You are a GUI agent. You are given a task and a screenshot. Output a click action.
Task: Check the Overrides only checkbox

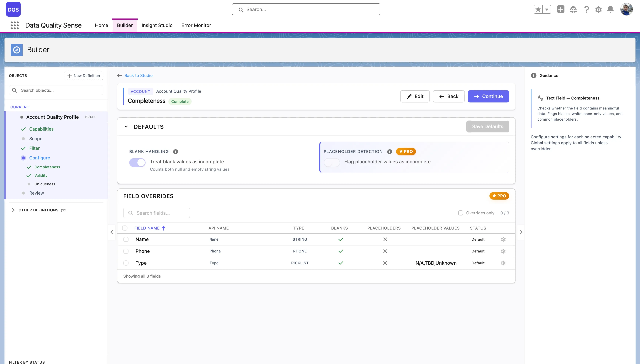(461, 213)
